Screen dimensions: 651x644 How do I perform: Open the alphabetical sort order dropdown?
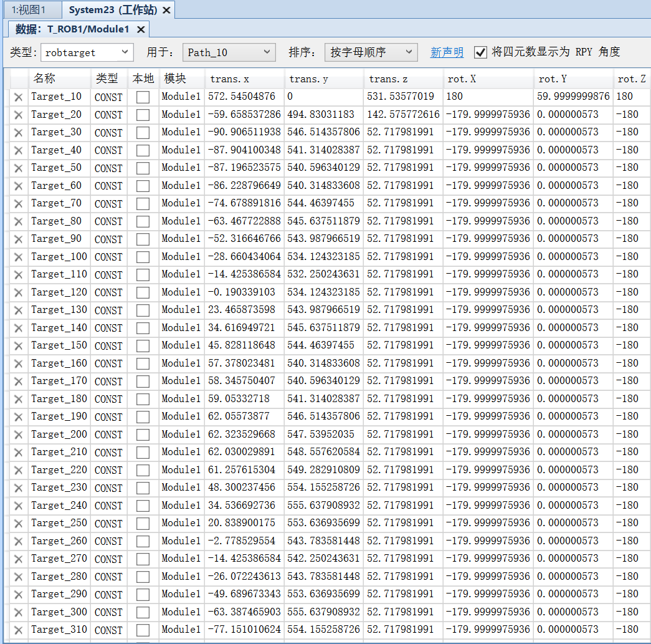371,52
